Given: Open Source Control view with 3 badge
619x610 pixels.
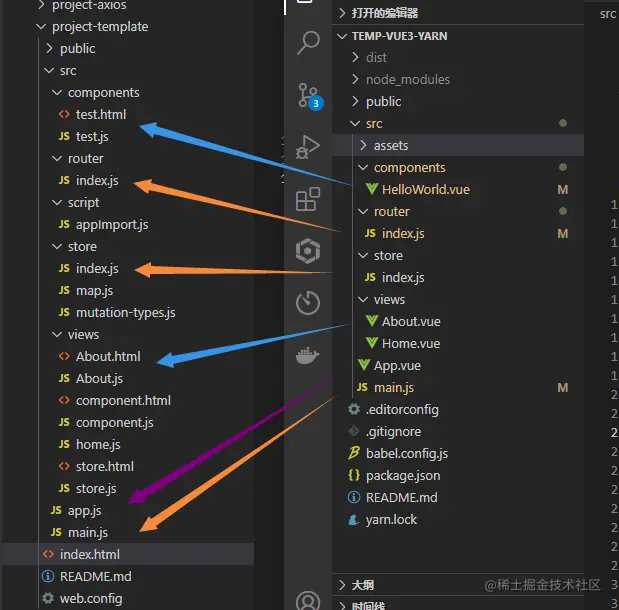Looking at the screenshot, I should pyautogui.click(x=310, y=96).
